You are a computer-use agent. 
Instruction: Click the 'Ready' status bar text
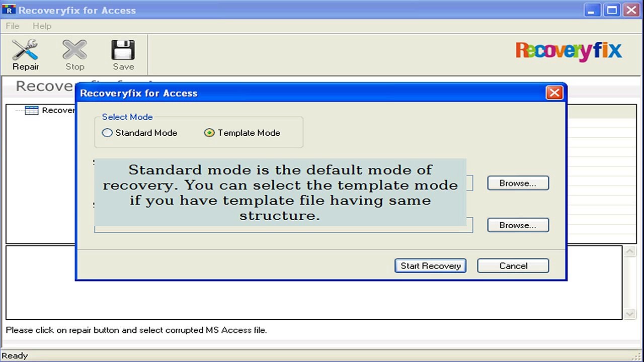[x=15, y=355]
